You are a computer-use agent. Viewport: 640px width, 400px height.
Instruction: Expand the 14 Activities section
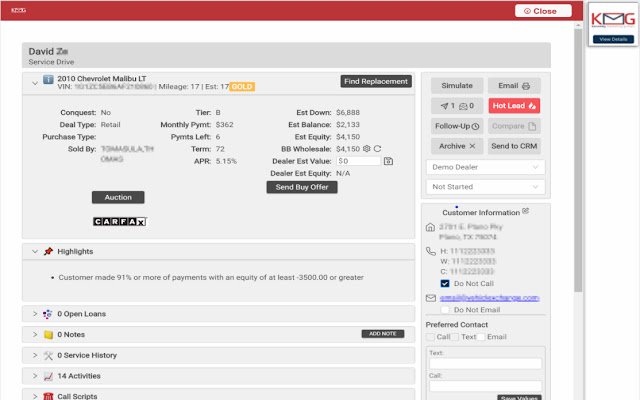coord(35,376)
